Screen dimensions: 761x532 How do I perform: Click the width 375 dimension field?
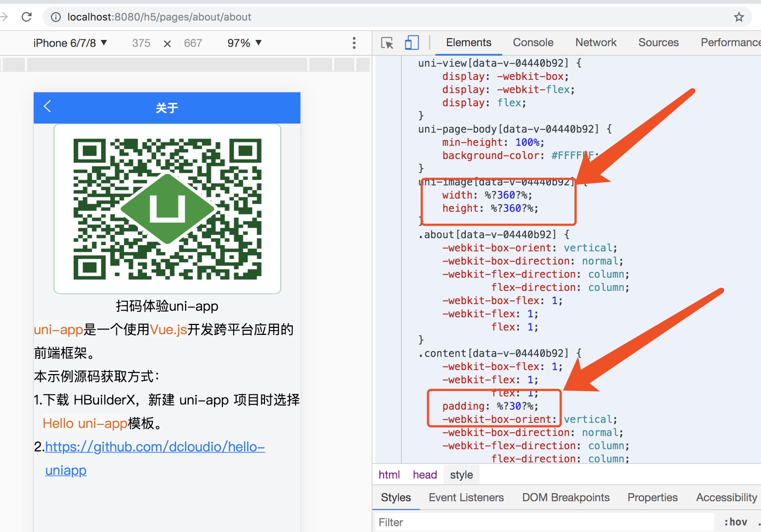point(141,43)
